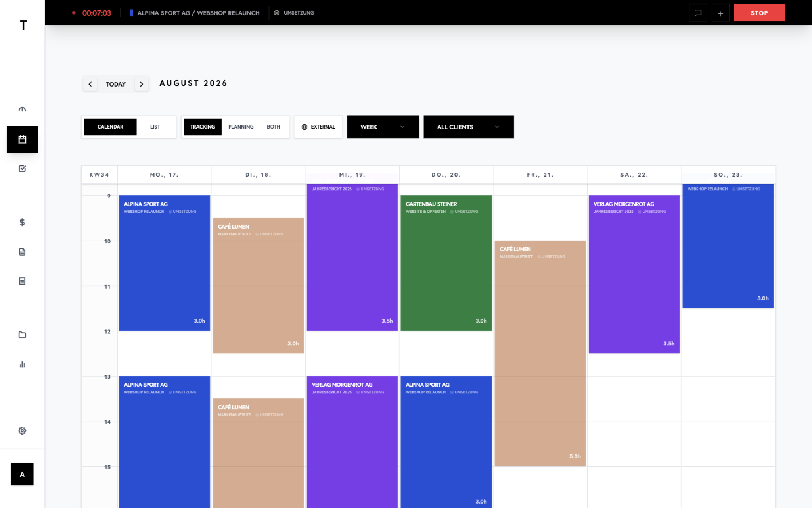The image size is (812, 508).
Task: Go to the next week chevron
Action: [142, 84]
